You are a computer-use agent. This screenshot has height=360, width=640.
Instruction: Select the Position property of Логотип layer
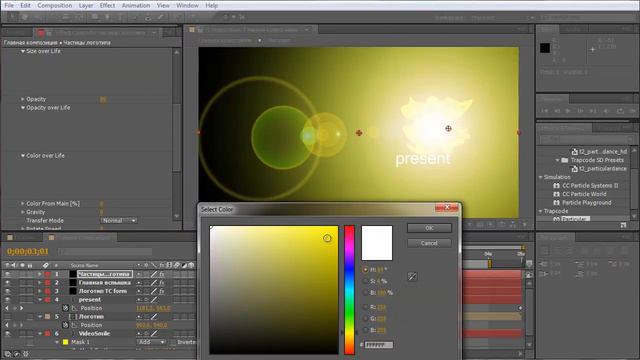click(x=91, y=325)
